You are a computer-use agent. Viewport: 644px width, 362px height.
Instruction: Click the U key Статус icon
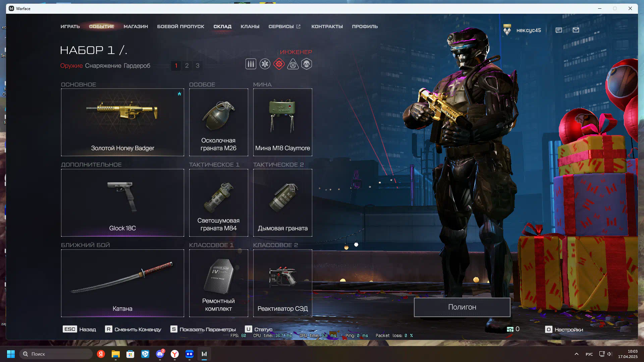coord(248,329)
